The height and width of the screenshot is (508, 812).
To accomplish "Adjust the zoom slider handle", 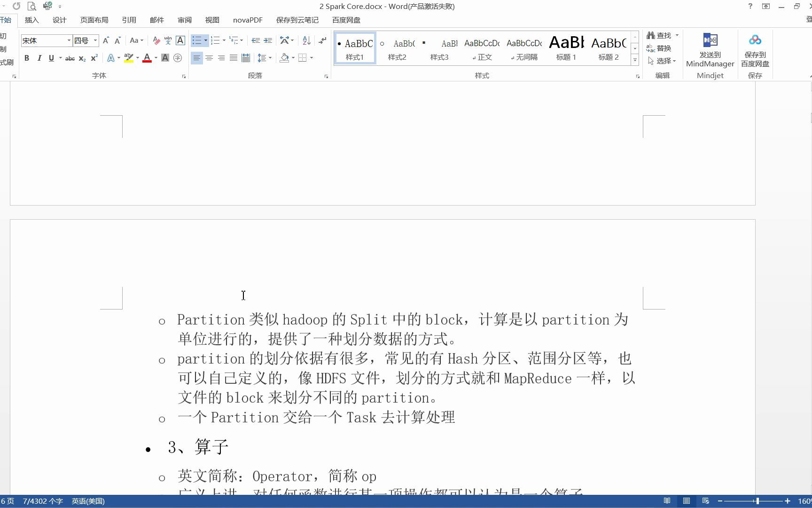I will click(757, 501).
